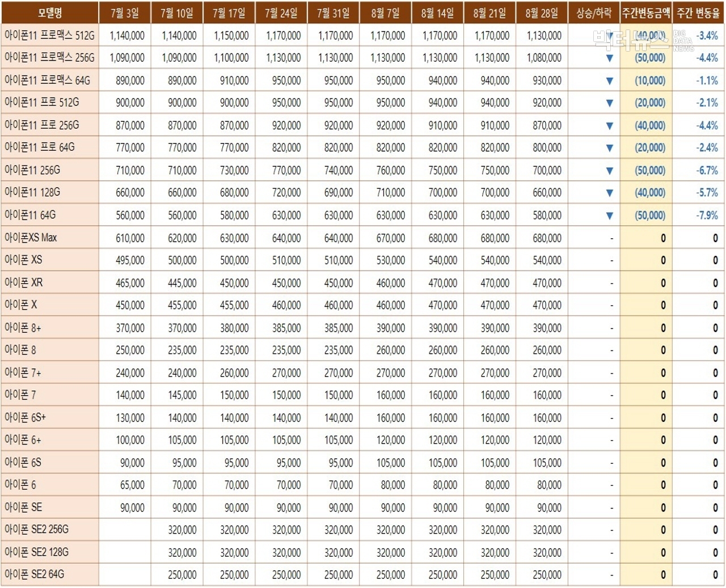
Task: Select the 130,000 price for 아이폰 6S+
Action: click(x=130, y=418)
